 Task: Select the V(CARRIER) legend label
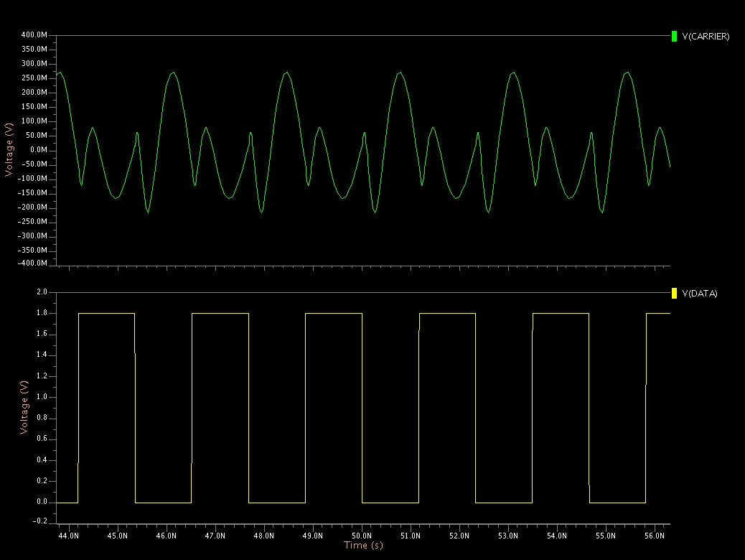click(x=706, y=36)
